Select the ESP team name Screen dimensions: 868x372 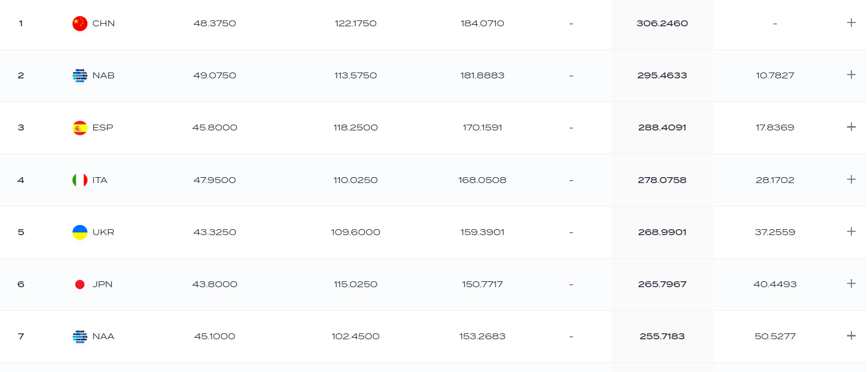point(103,128)
